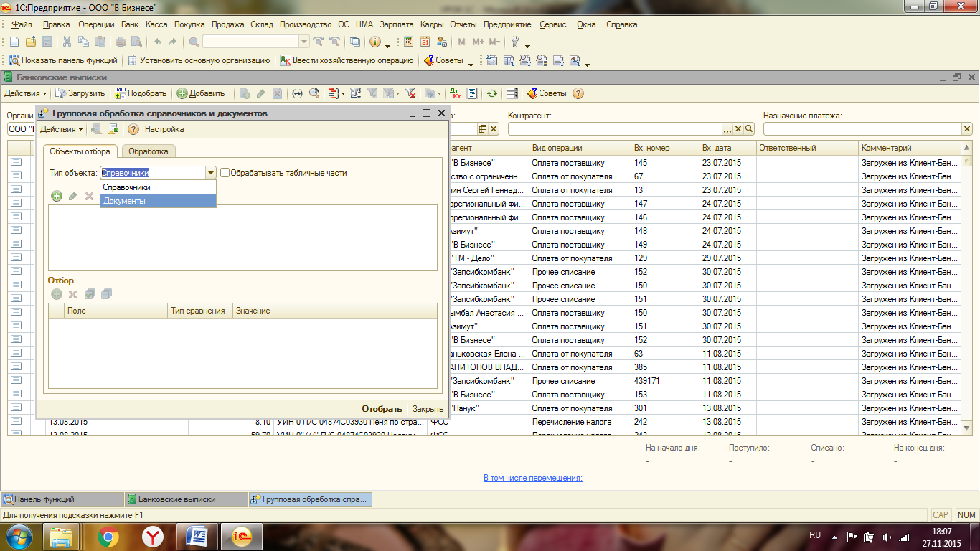The width and height of the screenshot is (980, 551).
Task: Open the Контрагент ellipsis selector button
Action: pyautogui.click(x=727, y=128)
